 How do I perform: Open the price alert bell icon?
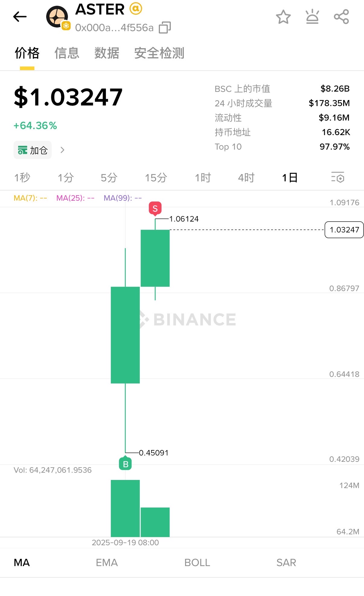(312, 17)
